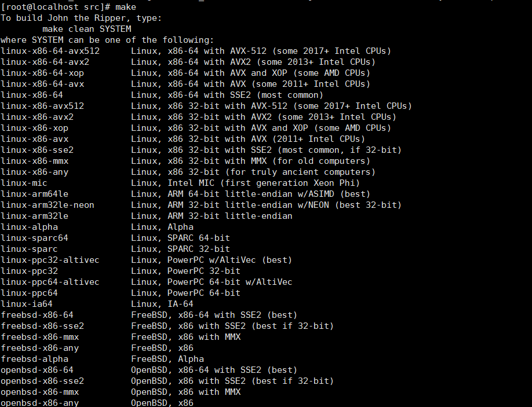Click the 'linux-x86-64-avx512' target name

50,51
